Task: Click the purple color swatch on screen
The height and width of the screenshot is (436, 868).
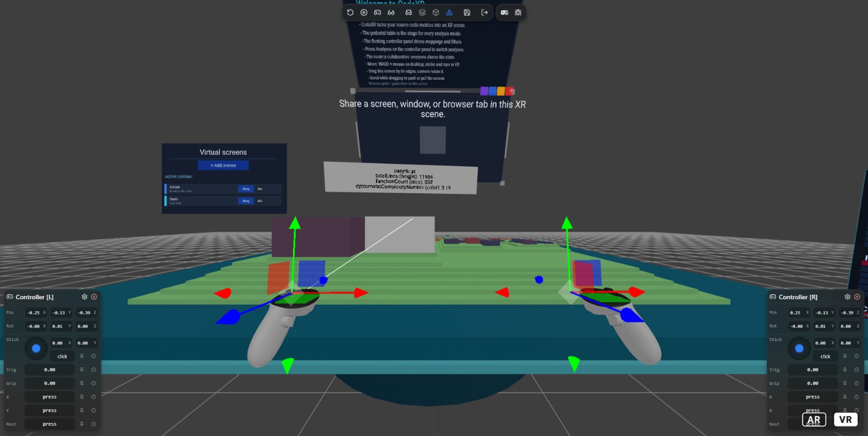Action: (x=484, y=91)
